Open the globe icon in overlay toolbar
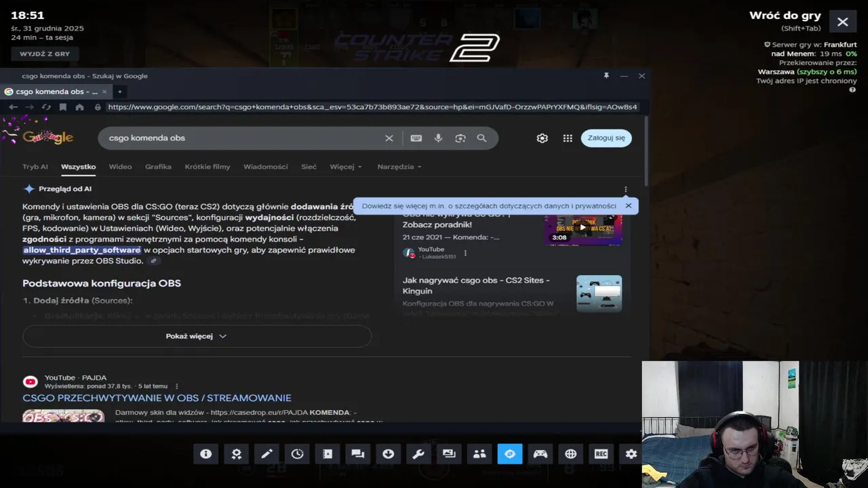Image resolution: width=868 pixels, height=488 pixels. [x=571, y=454]
